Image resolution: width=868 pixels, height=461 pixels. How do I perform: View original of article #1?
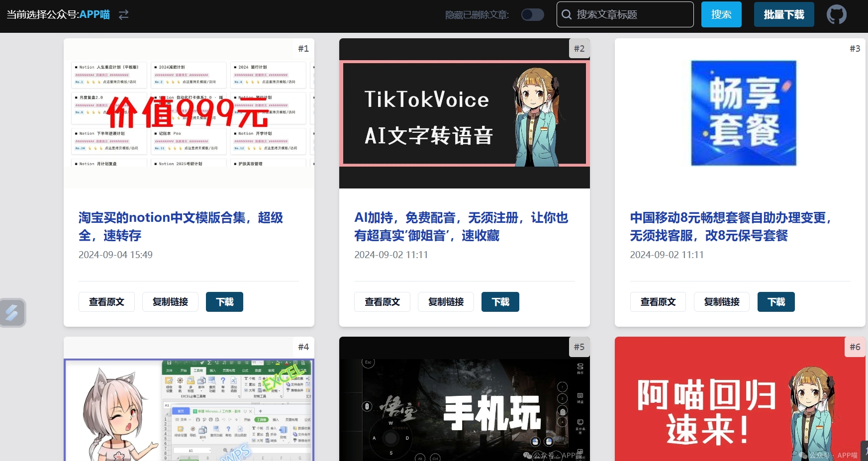click(106, 302)
